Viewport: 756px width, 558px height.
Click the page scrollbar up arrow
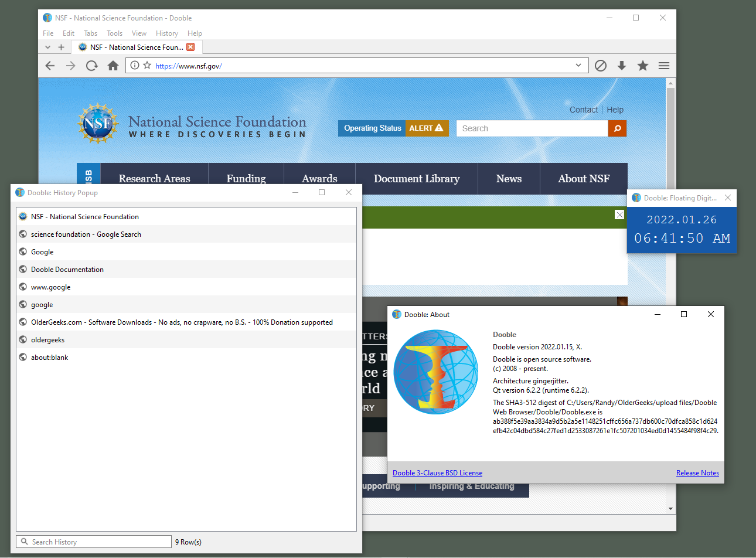pos(671,83)
